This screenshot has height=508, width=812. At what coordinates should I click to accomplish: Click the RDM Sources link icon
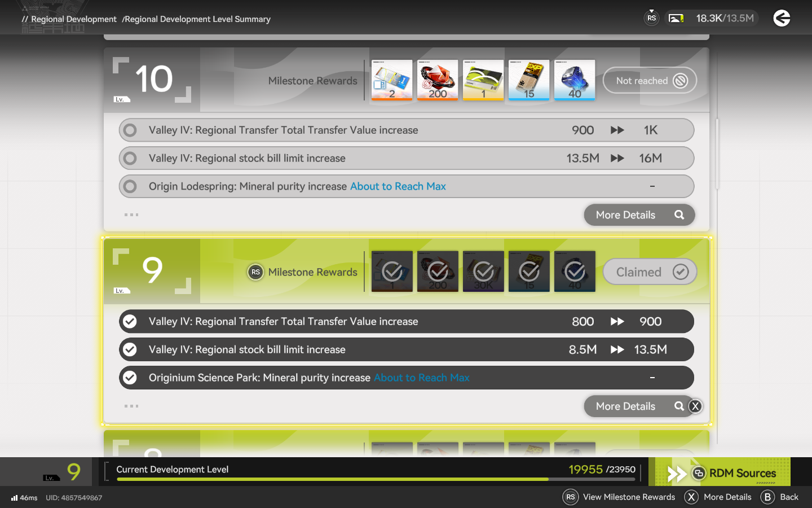click(x=699, y=473)
